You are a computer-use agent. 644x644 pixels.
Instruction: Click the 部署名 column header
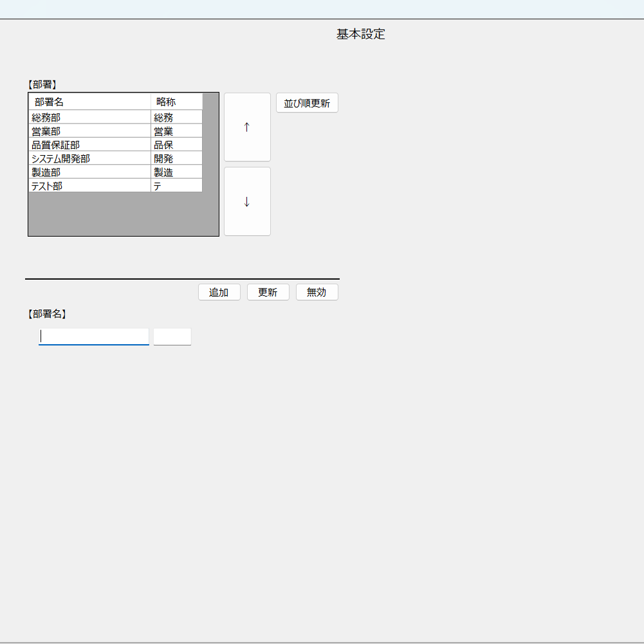pos(89,102)
